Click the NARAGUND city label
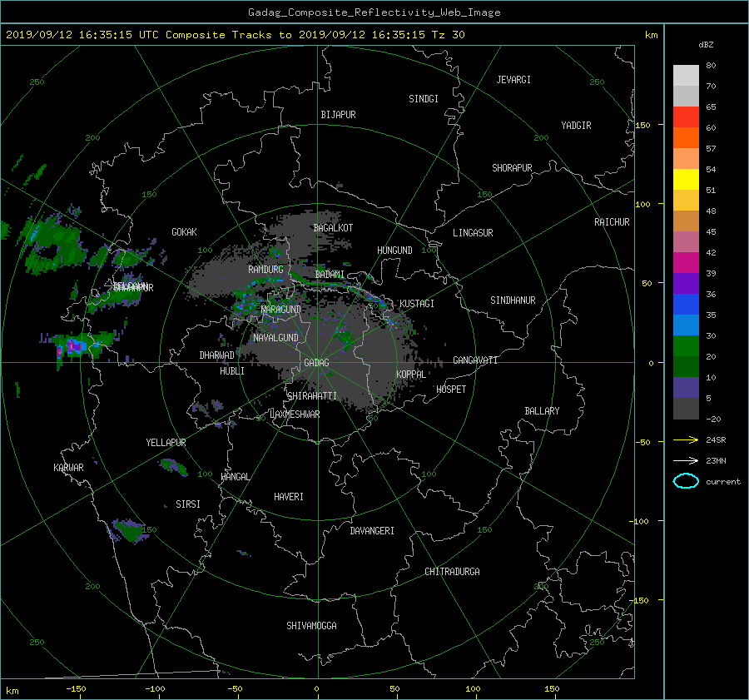 pos(281,310)
